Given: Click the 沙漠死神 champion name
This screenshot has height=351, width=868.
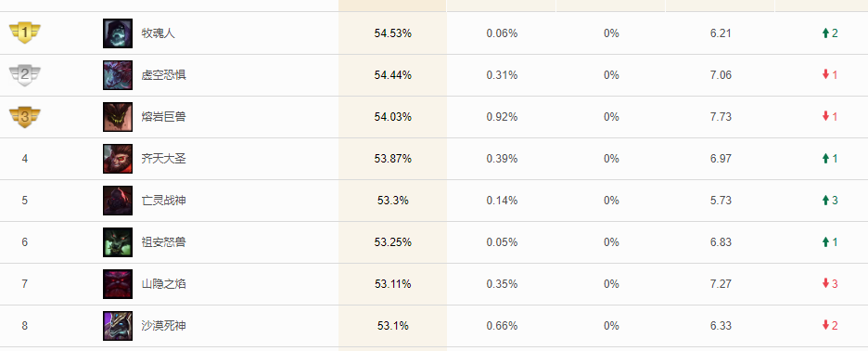Looking at the screenshot, I should point(163,326).
